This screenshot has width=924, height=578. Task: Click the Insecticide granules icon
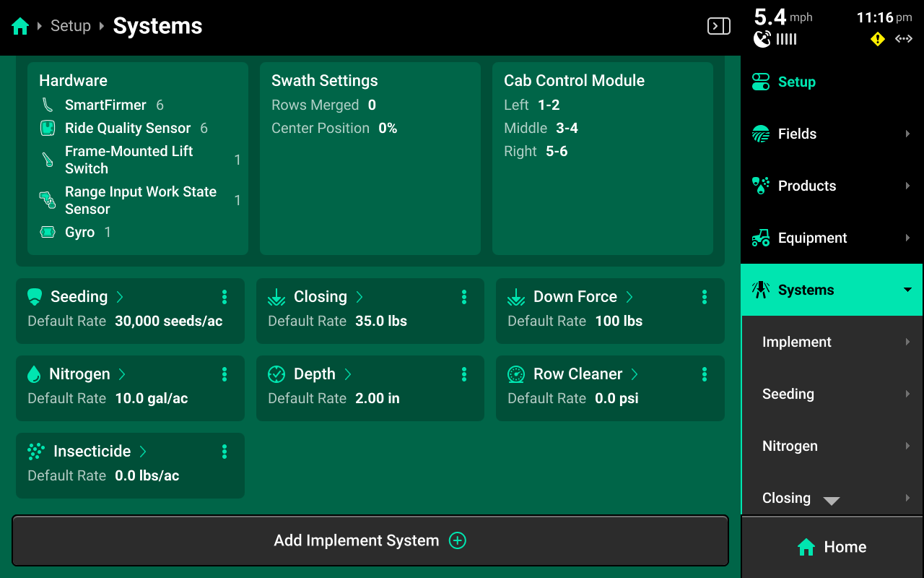(x=36, y=452)
